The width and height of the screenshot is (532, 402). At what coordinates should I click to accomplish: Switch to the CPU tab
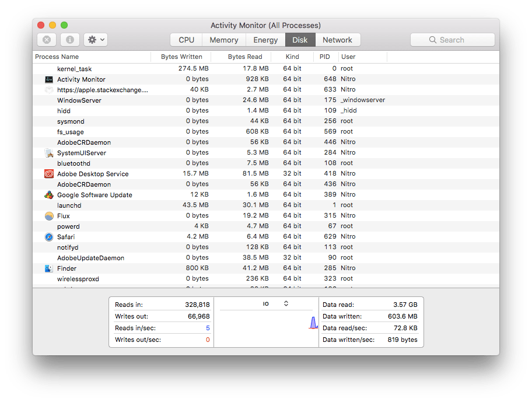[186, 40]
